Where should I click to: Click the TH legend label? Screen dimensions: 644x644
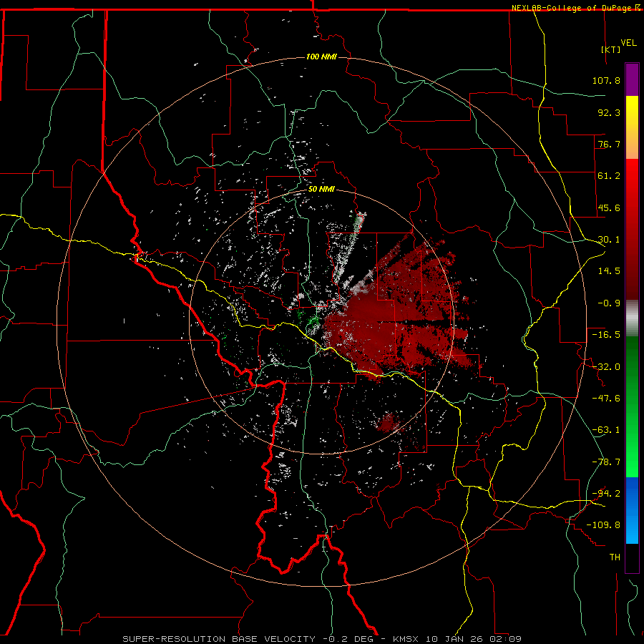pyautogui.click(x=615, y=557)
